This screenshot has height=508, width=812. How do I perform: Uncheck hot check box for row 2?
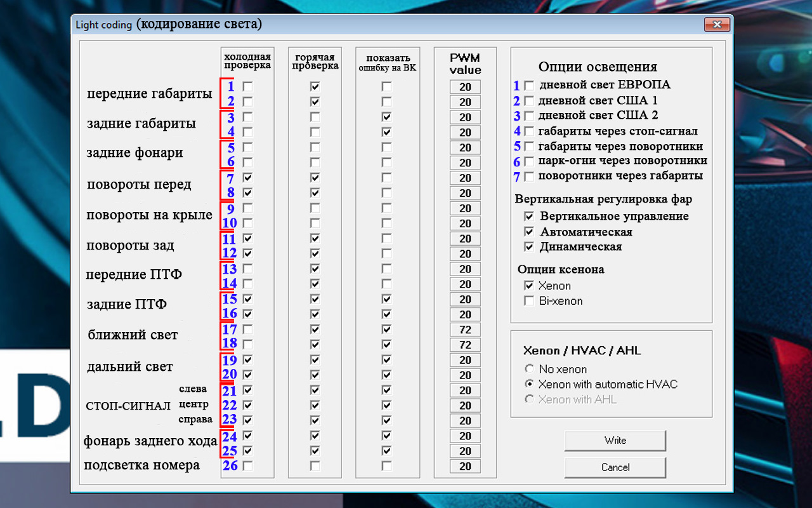[x=315, y=102]
